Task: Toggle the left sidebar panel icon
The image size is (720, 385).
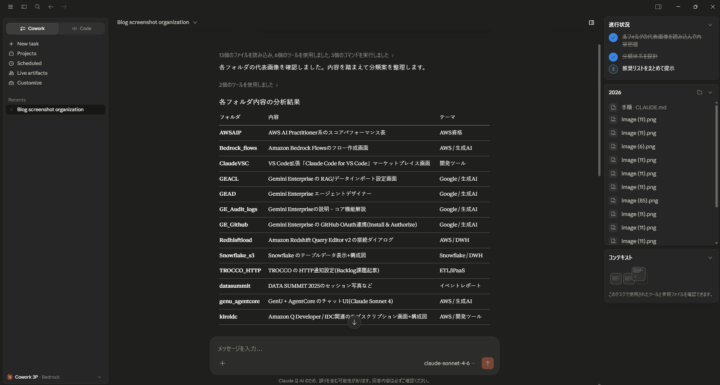Action: 24,7
